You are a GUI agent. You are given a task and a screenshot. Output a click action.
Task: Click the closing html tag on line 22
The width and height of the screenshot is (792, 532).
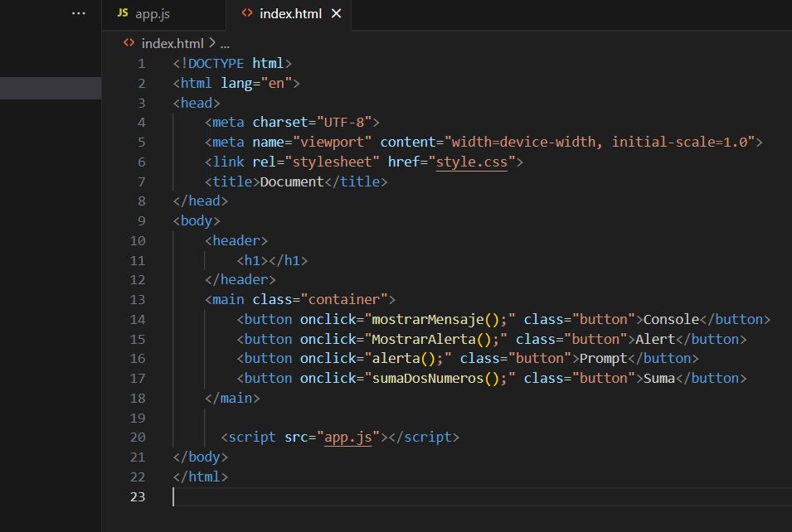click(x=200, y=477)
